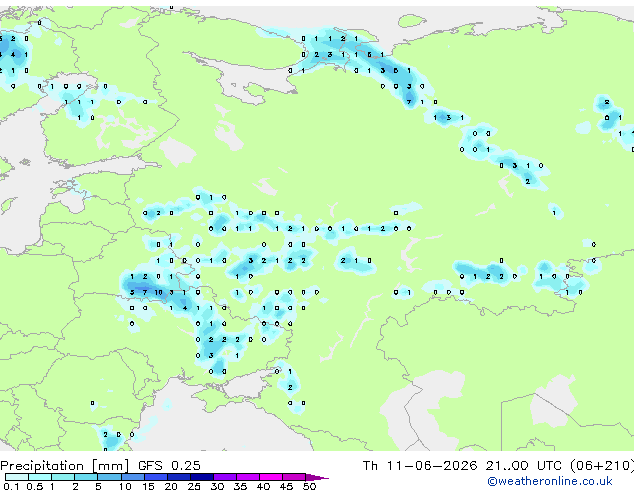Click the over-50 mm arrow tip of legend

tap(317, 478)
